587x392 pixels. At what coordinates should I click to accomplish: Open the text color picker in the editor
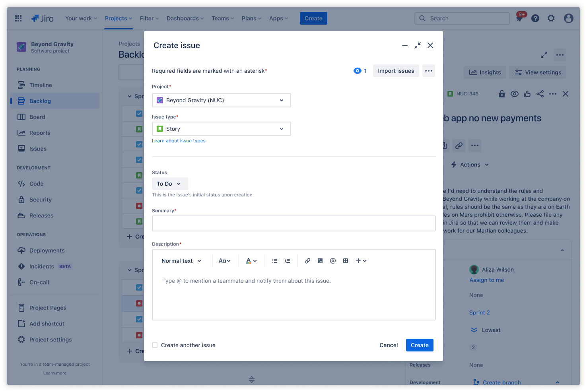(x=251, y=260)
